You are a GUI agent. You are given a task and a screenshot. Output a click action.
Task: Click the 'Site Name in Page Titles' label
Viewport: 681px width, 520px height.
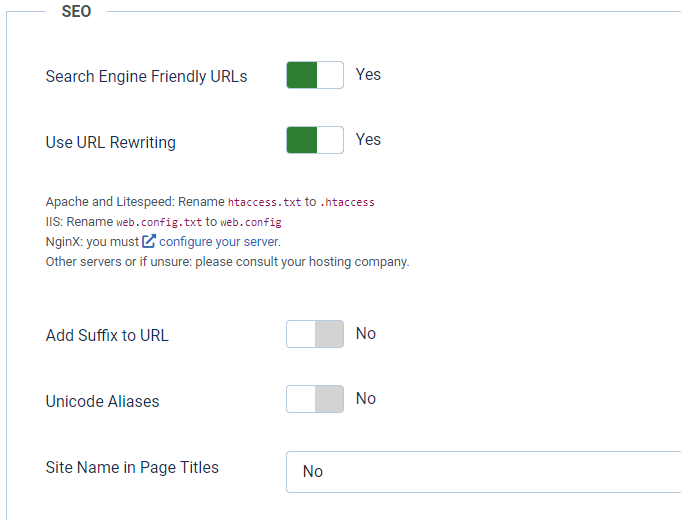[132, 467]
